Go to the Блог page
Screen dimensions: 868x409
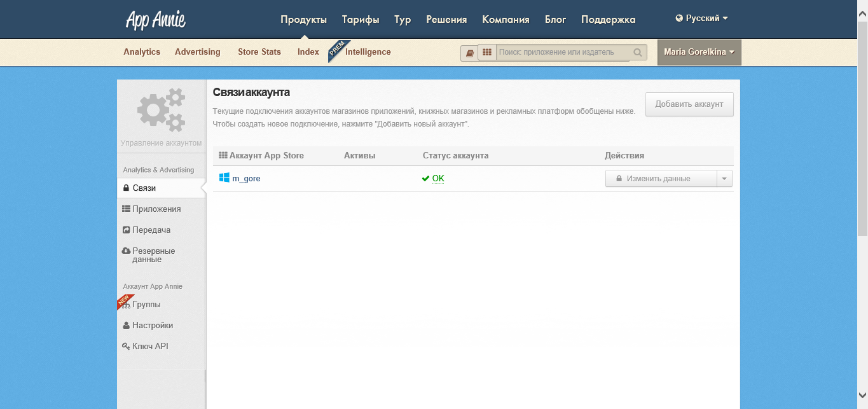click(x=555, y=19)
